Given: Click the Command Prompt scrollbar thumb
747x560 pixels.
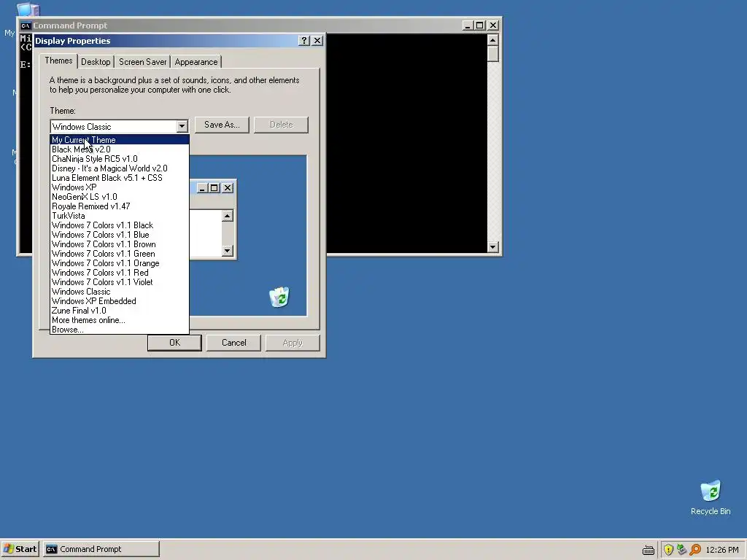Looking at the screenshot, I should coord(493,54).
